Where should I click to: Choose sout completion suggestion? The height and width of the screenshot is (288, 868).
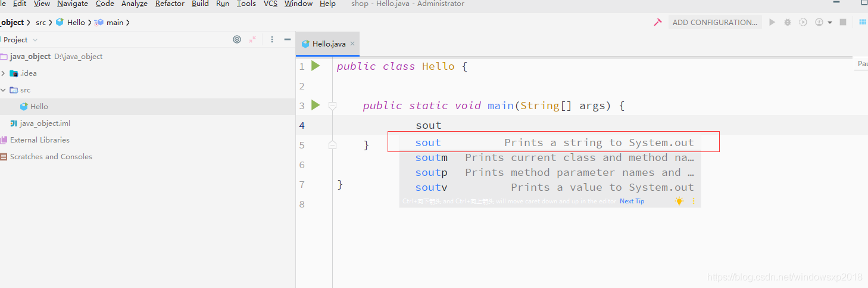pos(549,143)
